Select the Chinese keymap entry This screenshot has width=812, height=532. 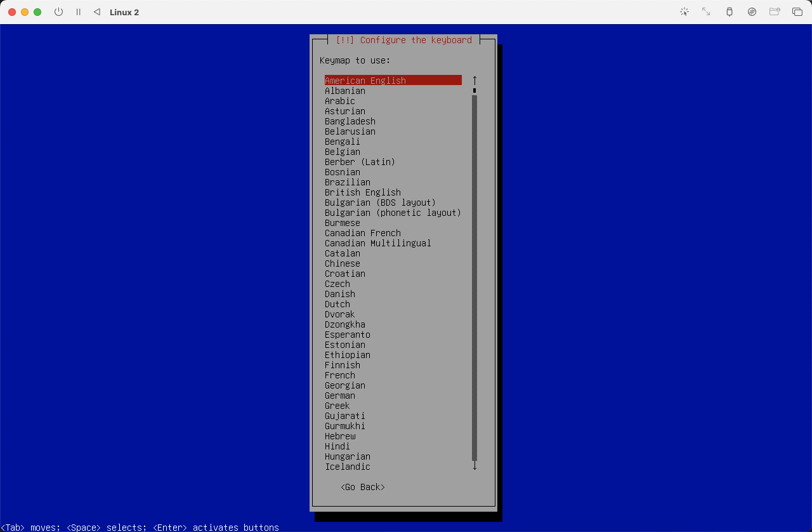(342, 263)
